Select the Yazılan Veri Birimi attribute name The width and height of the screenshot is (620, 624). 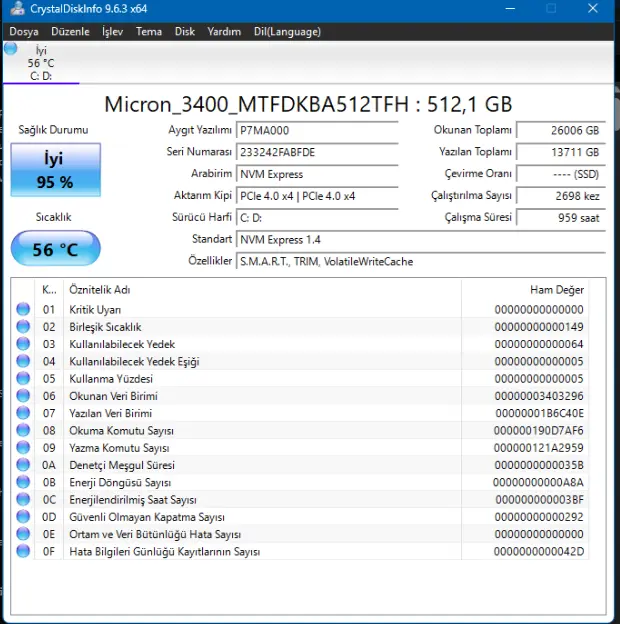[x=111, y=413]
